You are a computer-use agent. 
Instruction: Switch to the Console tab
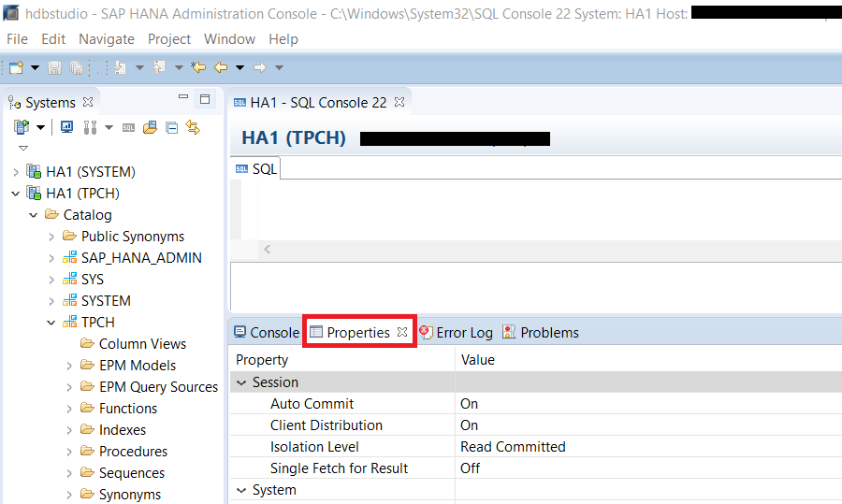[267, 332]
